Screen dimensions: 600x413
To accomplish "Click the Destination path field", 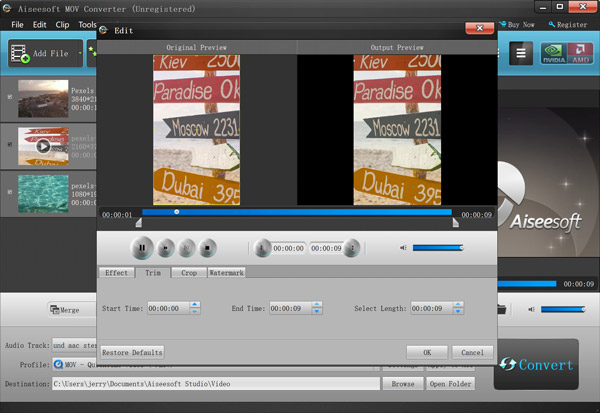I will pos(216,384).
